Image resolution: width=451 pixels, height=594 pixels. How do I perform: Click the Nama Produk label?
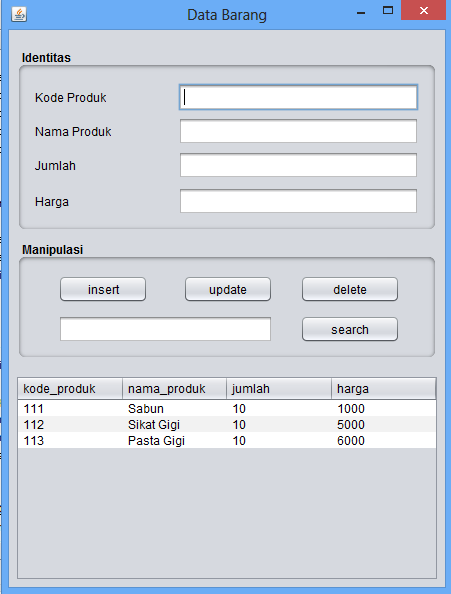click(x=73, y=132)
